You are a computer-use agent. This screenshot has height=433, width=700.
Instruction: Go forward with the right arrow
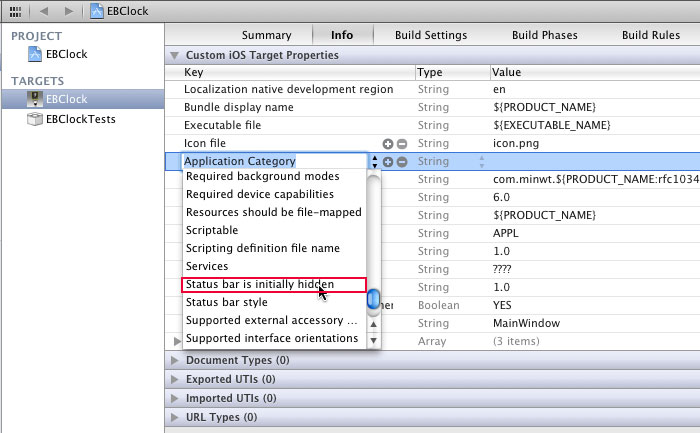[x=68, y=11]
